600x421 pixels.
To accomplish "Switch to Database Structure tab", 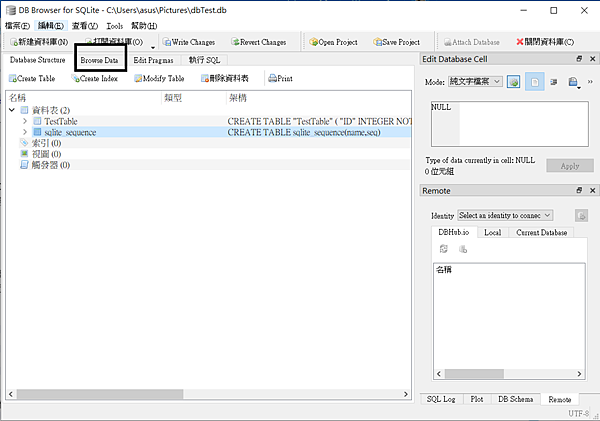I will [38, 60].
